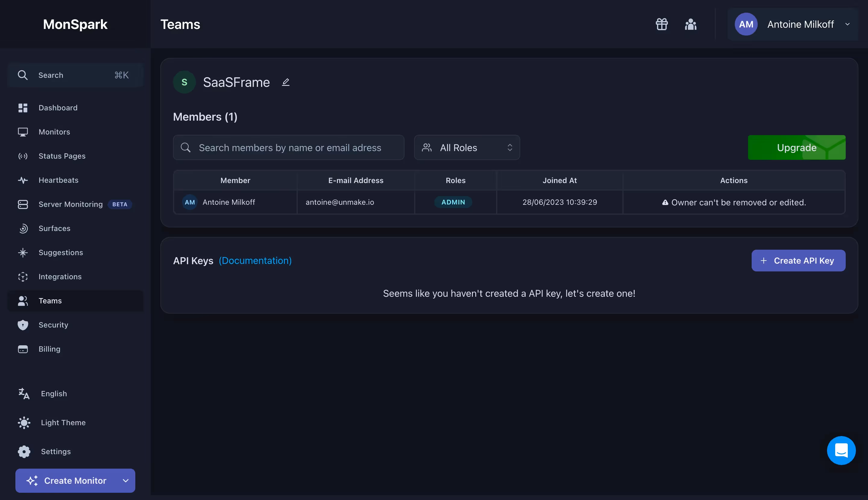Click the Create API Key button
Screen dimensions: 868x500
pyautogui.click(x=798, y=260)
